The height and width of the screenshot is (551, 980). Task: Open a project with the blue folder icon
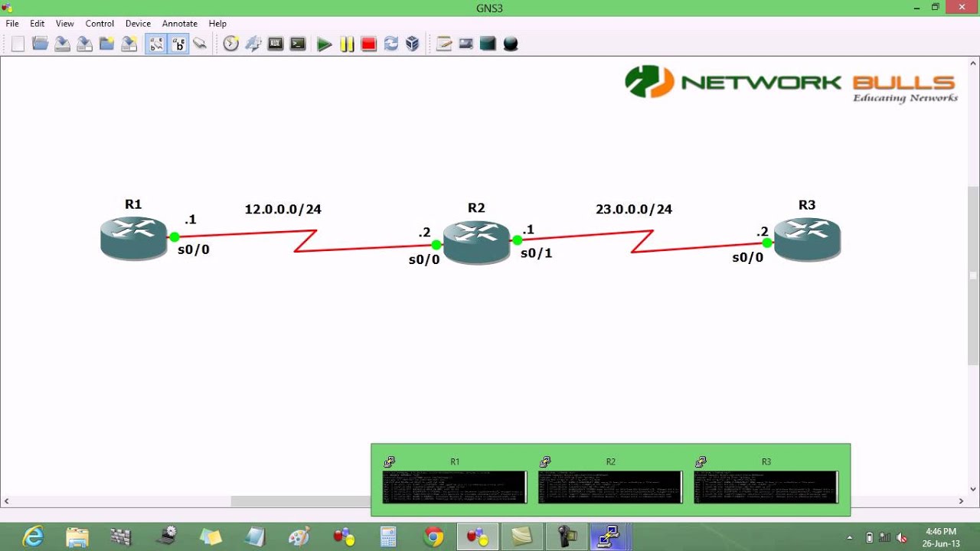41,44
